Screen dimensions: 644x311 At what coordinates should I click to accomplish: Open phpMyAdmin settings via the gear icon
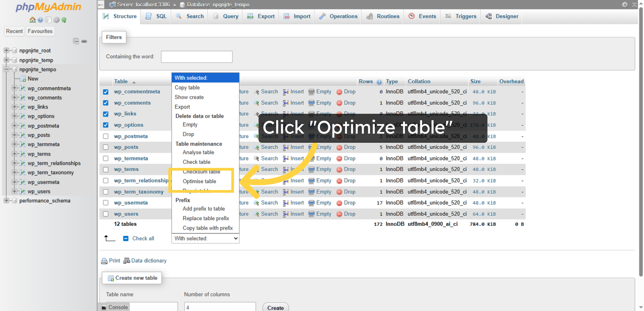[x=56, y=20]
